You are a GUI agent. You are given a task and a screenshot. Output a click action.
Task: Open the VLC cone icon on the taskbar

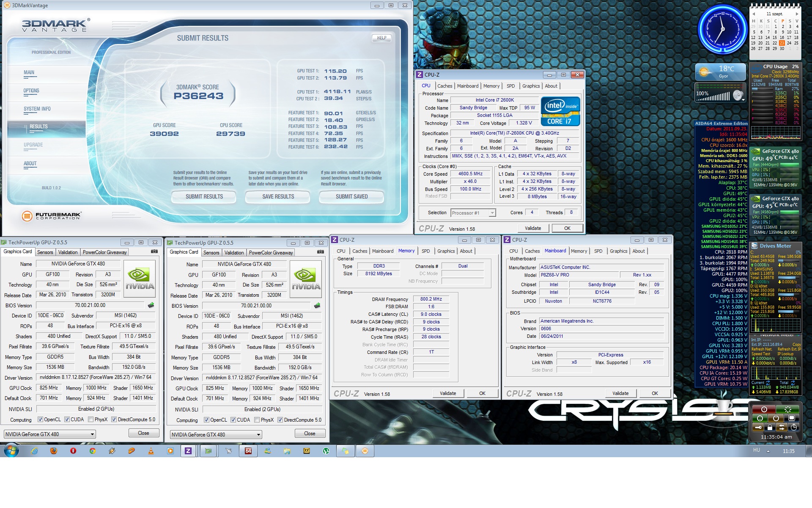click(x=151, y=451)
